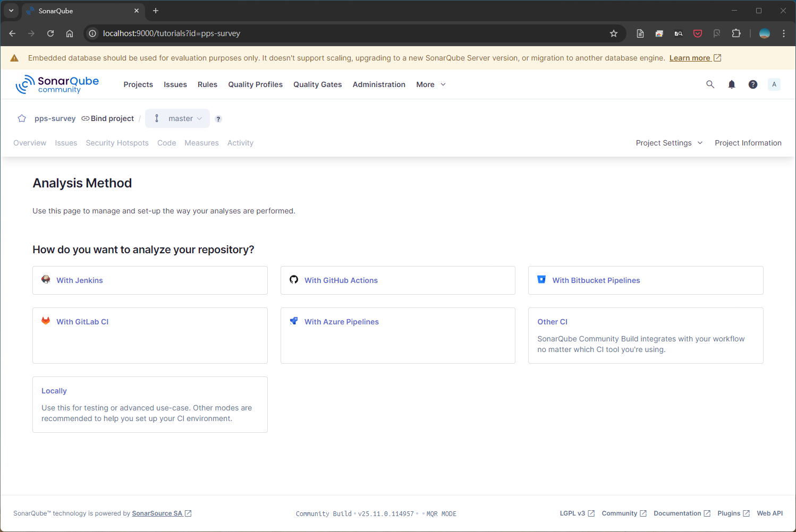This screenshot has height=532, width=796.
Task: Select the With GitHub Actions option
Action: point(341,280)
